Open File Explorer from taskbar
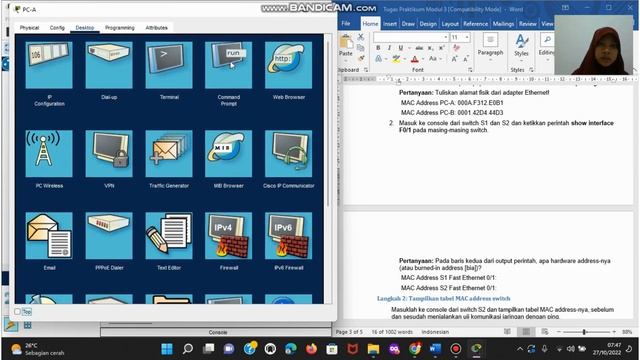Viewport: 640px width, 360px height. click(x=373, y=349)
